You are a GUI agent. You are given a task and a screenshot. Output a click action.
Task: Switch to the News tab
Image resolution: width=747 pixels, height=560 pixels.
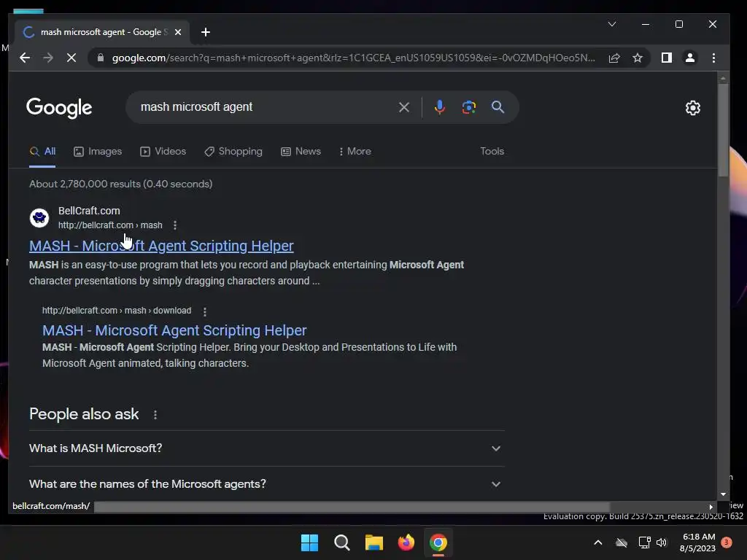(x=301, y=152)
